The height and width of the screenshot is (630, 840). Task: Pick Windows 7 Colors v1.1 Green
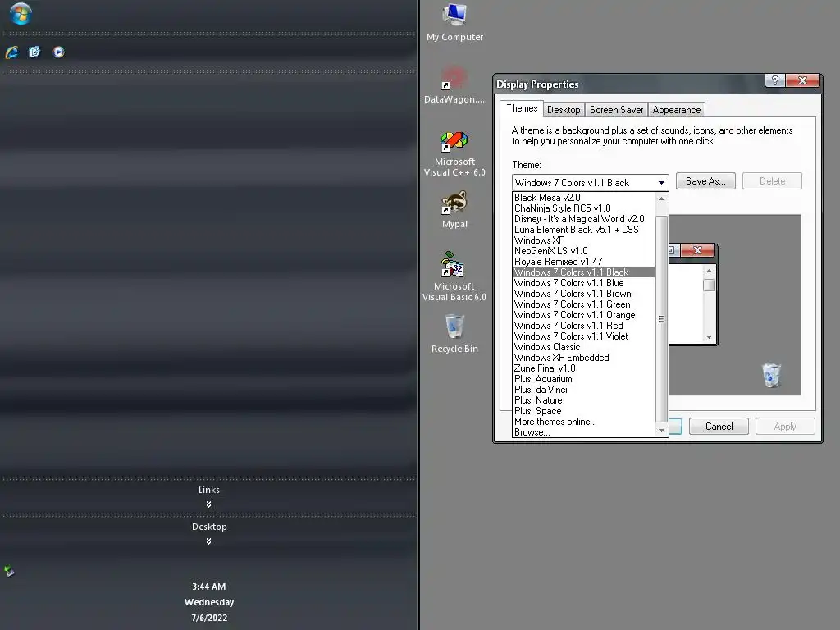point(583,304)
